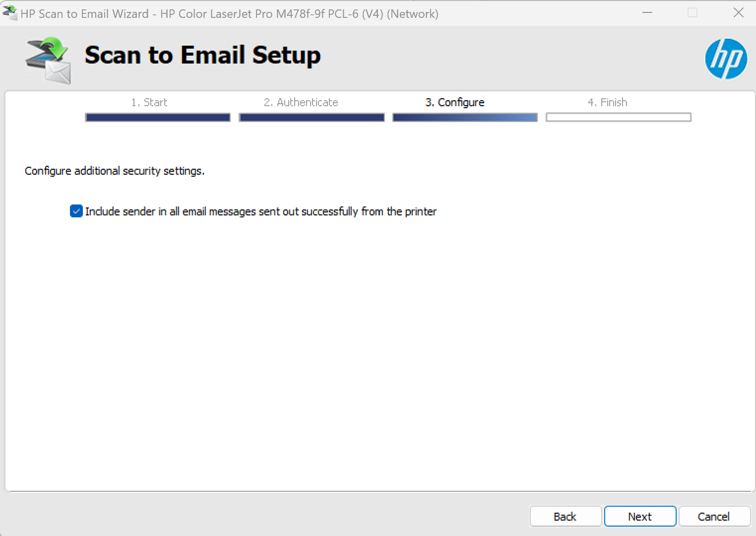The image size is (756, 536).
Task: Click Back to return to authentication
Action: click(x=565, y=516)
